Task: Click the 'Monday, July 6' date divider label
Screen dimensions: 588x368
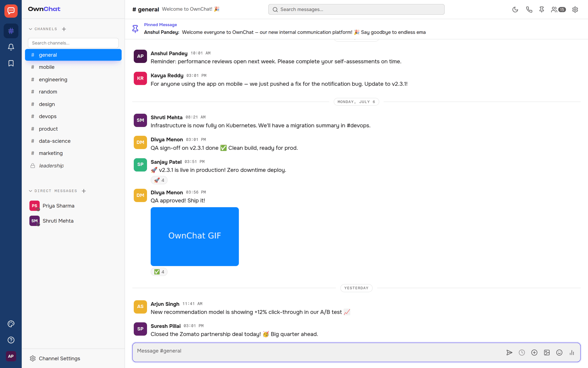Action: (356, 102)
